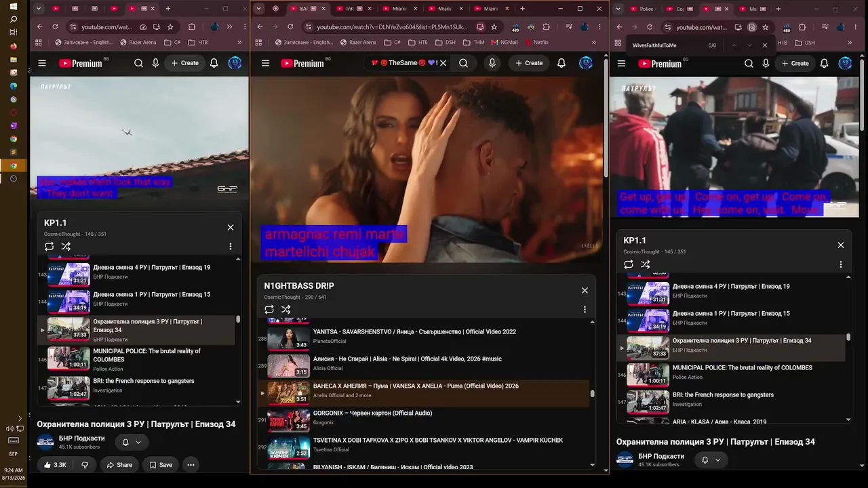Go to next find result in right window
The image size is (868, 488).
749,45
